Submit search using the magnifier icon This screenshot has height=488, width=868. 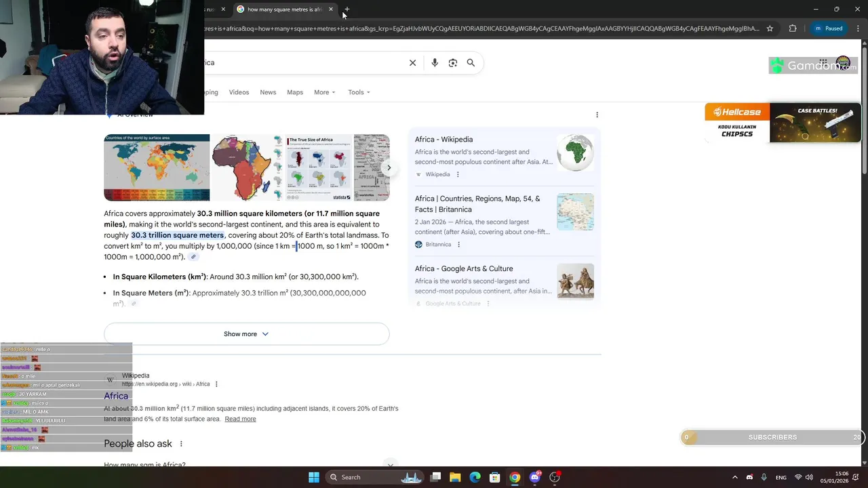tap(471, 62)
